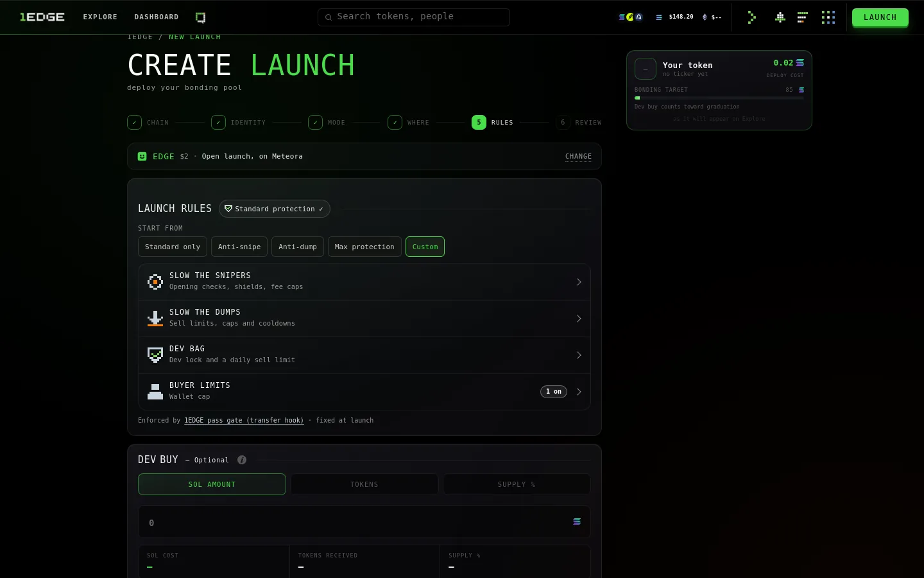Click the token image placeholder in preview
The width and height of the screenshot is (924, 578).
click(646, 69)
